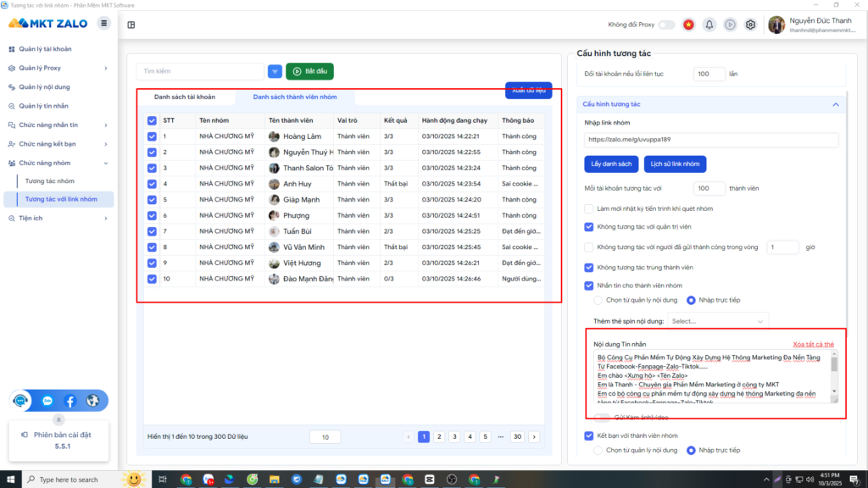Open CapCut icon on the taskbar
The width and height of the screenshot is (868, 488).
pos(430,480)
